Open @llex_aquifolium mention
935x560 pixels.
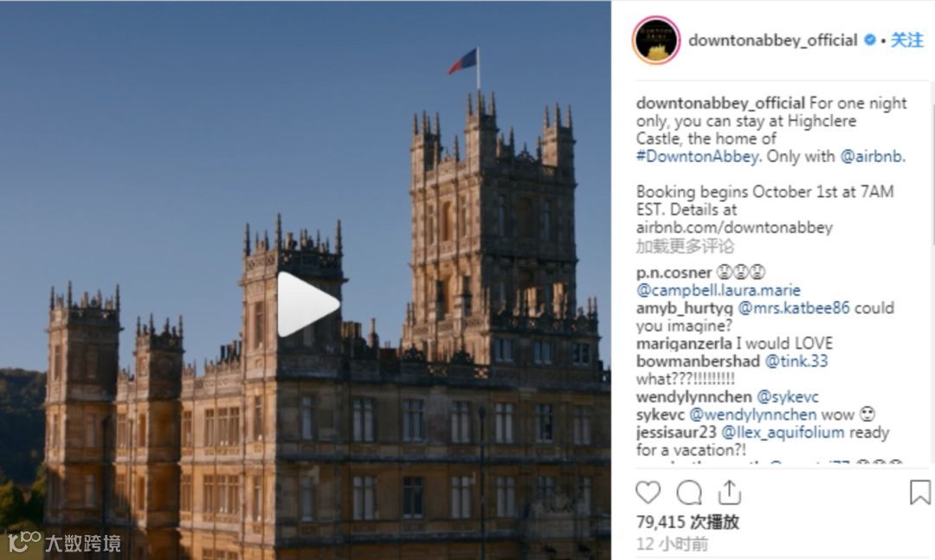tap(783, 432)
